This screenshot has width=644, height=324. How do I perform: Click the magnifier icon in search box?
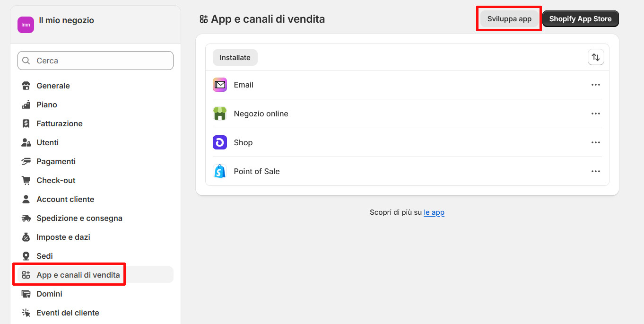tap(26, 61)
